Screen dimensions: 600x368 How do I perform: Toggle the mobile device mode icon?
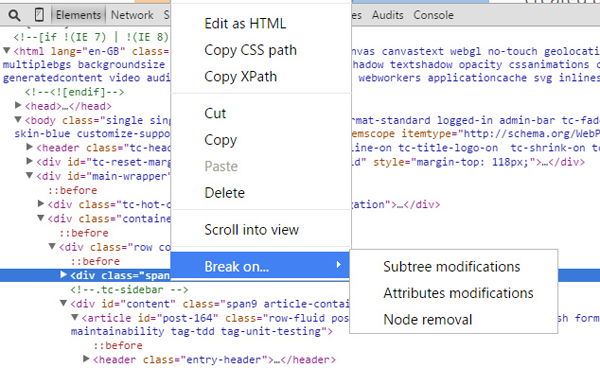[x=39, y=15]
